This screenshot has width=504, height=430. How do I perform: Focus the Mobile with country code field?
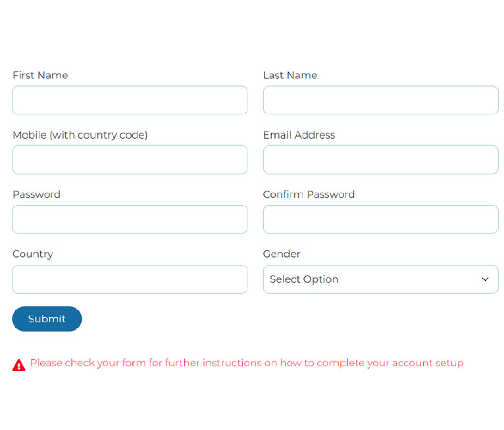click(130, 160)
